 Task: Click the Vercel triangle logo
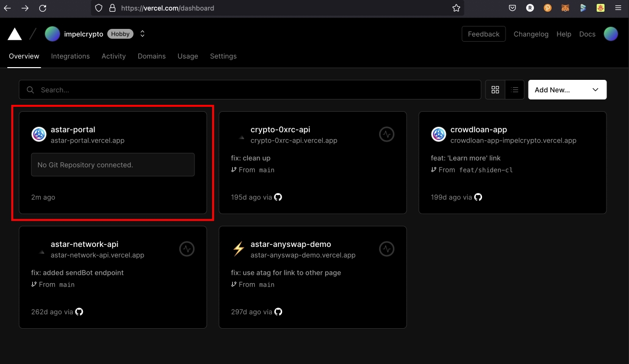click(15, 34)
